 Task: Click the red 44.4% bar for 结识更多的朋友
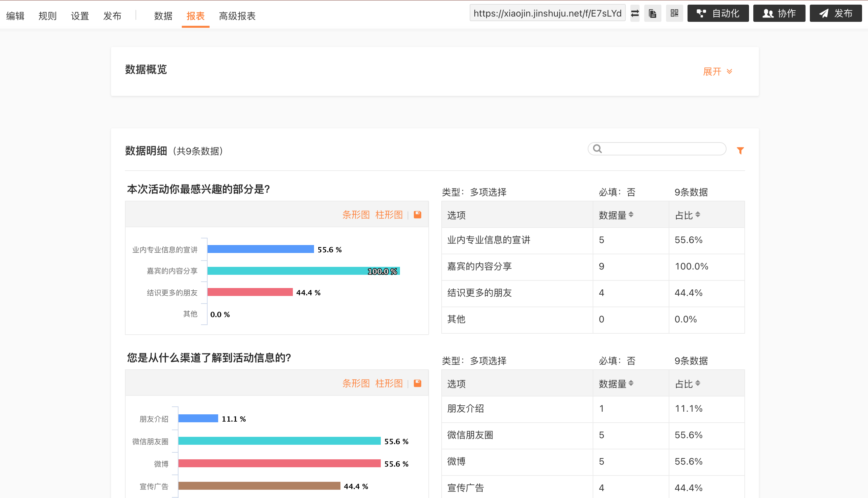tap(250, 292)
